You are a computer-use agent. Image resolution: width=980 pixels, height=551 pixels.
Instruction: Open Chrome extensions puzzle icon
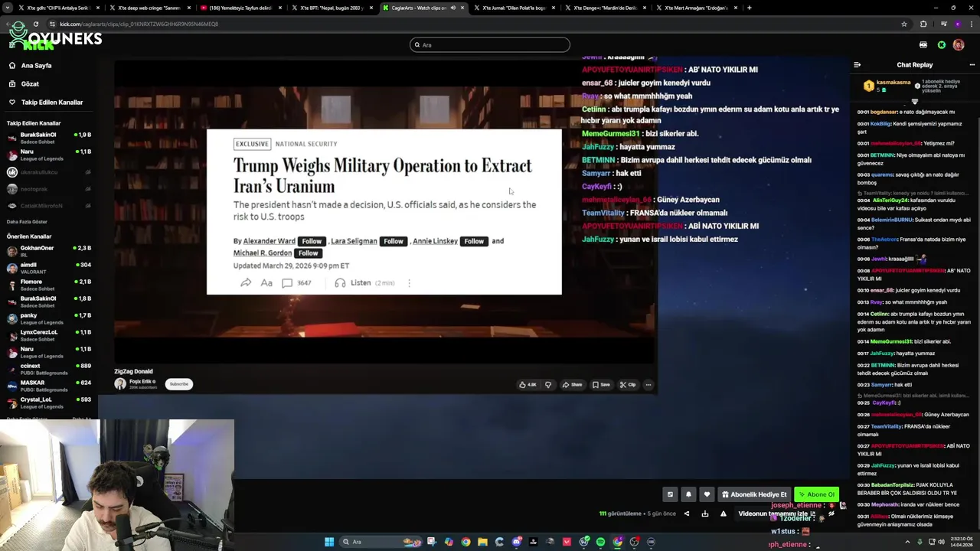point(923,24)
